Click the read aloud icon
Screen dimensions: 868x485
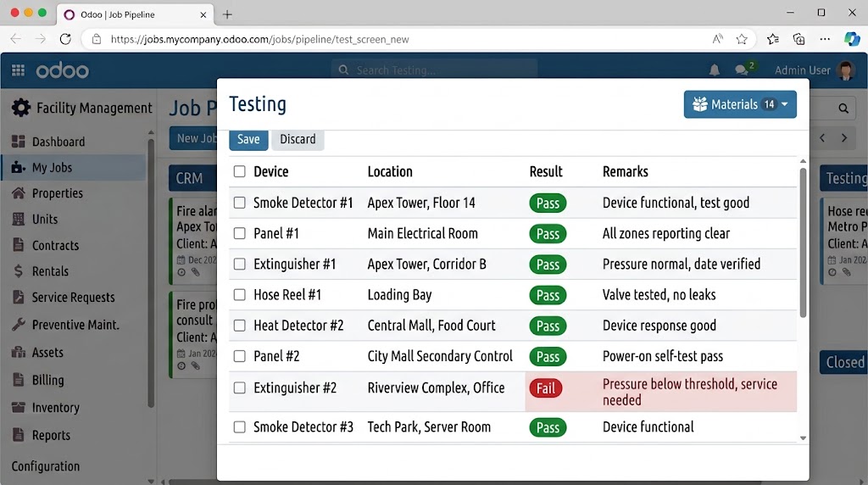coord(717,39)
